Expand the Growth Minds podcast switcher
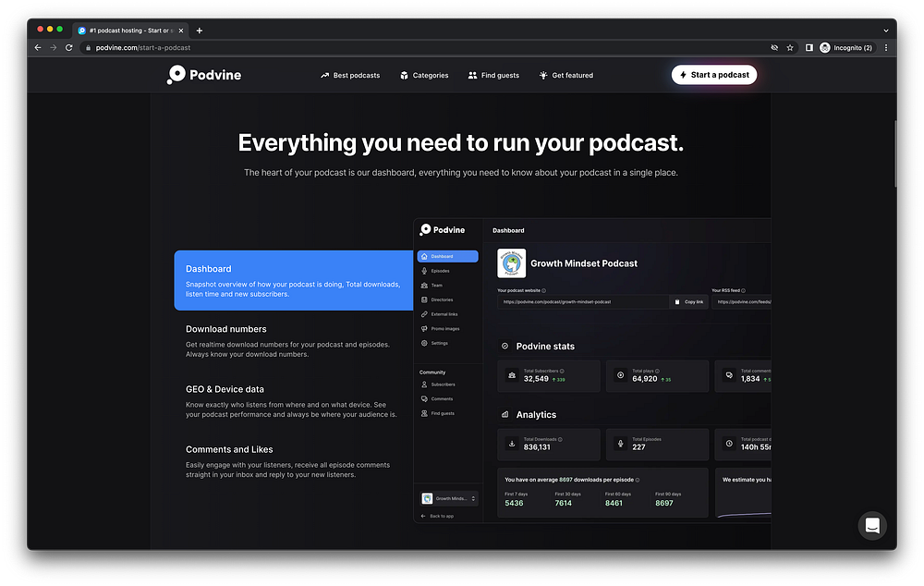Viewport: 924px width, 586px height. click(x=448, y=499)
